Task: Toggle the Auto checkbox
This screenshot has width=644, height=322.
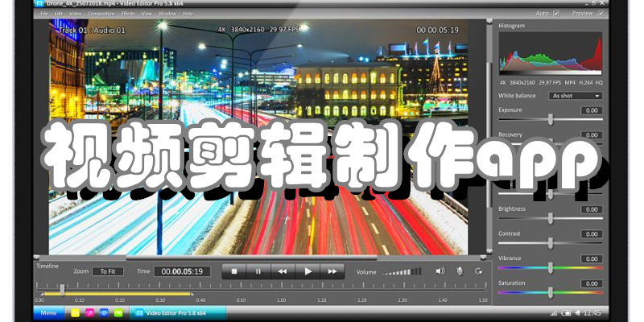Action: pyautogui.click(x=556, y=14)
